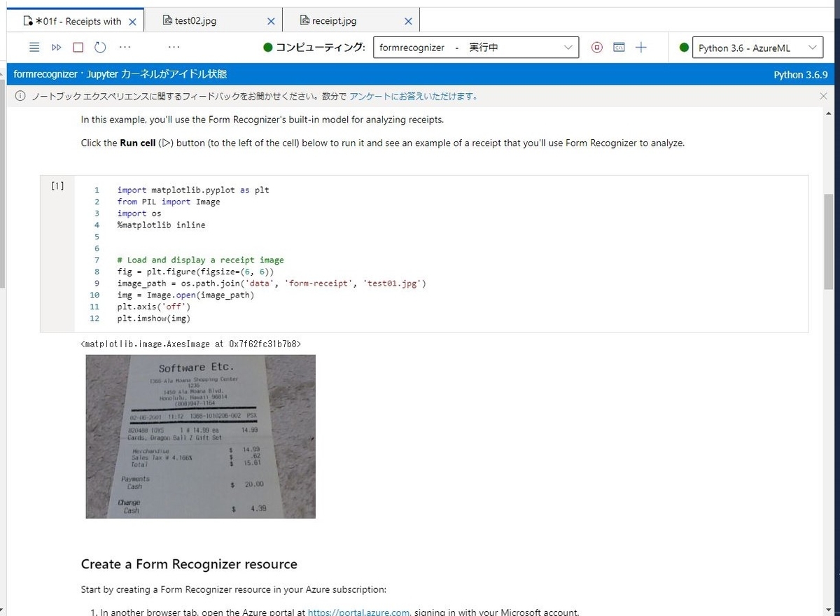840x616 pixels.
Task: Open the notebook hamburger menu
Action: (x=35, y=48)
